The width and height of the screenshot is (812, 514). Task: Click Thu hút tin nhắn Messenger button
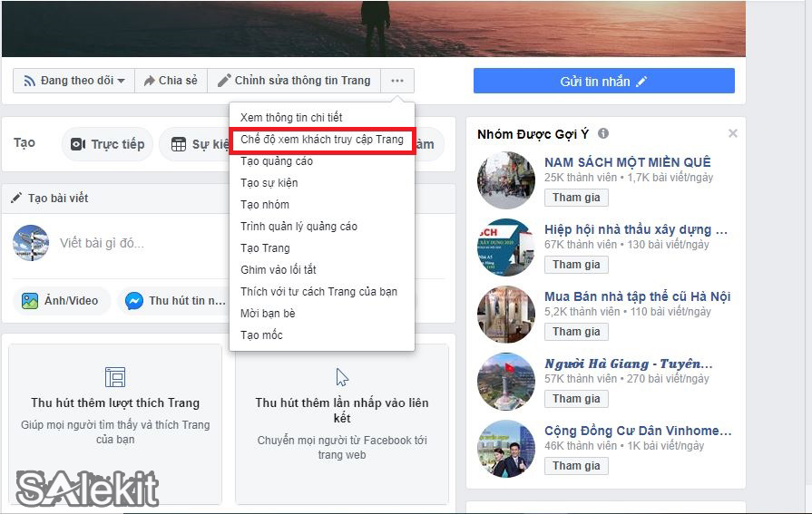pos(173,301)
